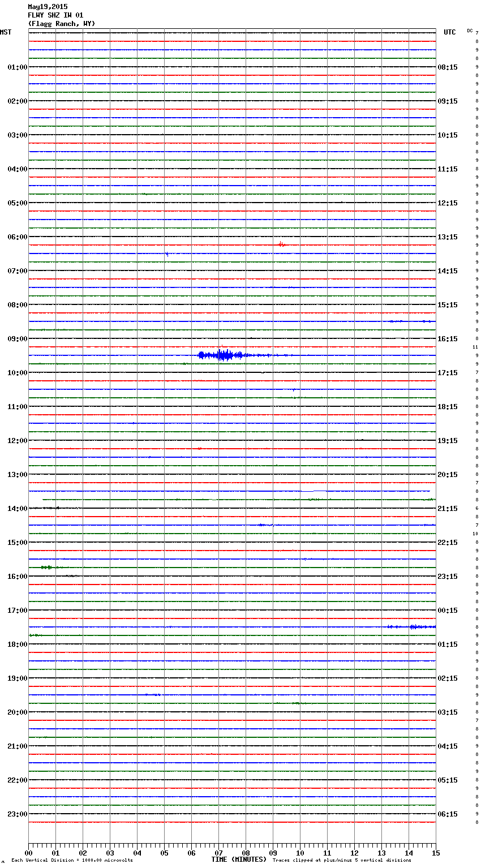Click the 23:15 UTC time label
The width and height of the screenshot is (481, 868).
[x=448, y=577]
